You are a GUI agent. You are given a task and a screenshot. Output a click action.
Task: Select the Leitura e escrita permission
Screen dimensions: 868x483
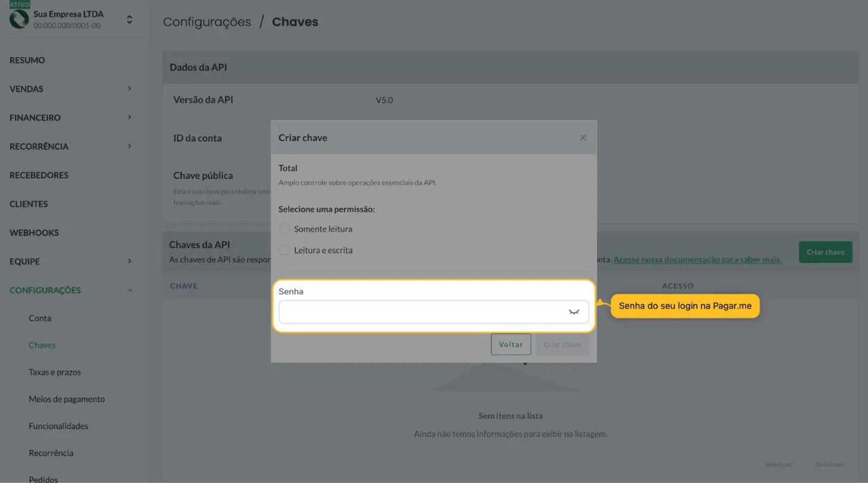284,250
